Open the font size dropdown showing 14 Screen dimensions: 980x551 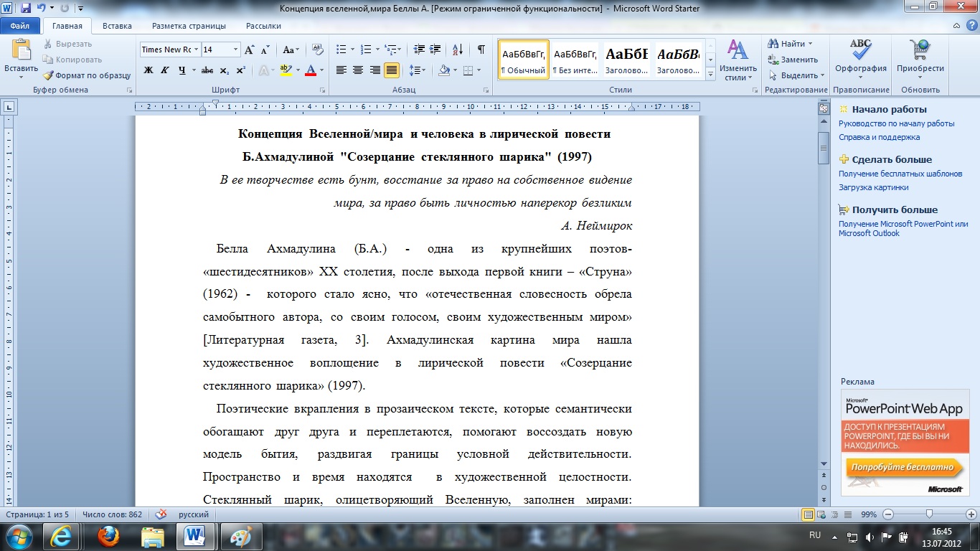click(x=235, y=50)
